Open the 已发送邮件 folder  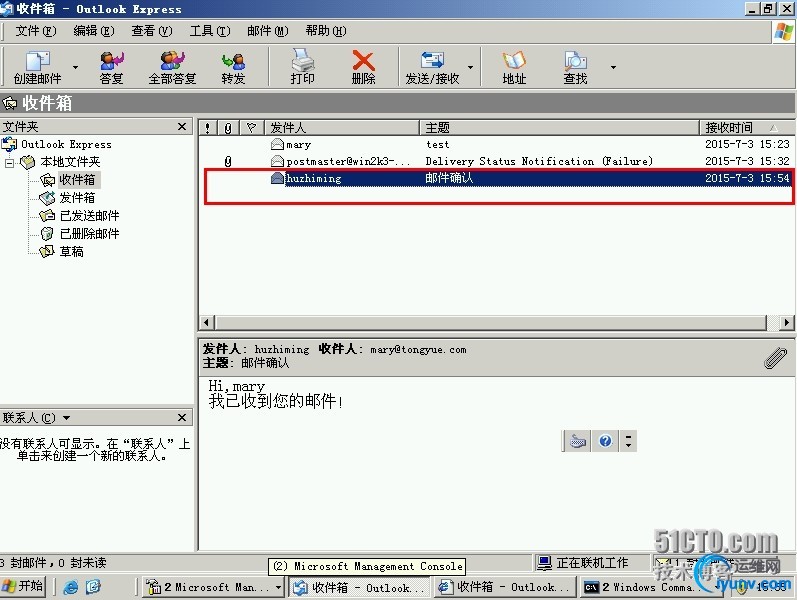[89, 216]
